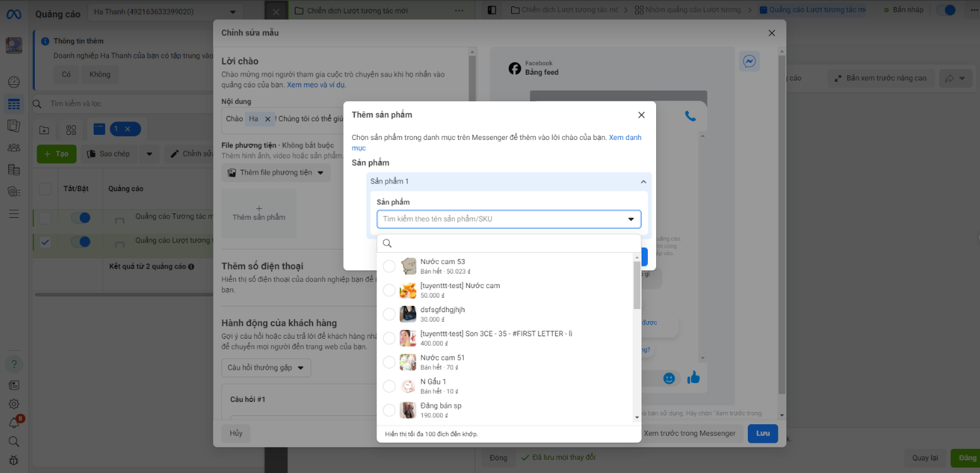Toggle the Quảng cáo Tương tác row switch
This screenshot has width=980, height=473.
pyautogui.click(x=80, y=218)
